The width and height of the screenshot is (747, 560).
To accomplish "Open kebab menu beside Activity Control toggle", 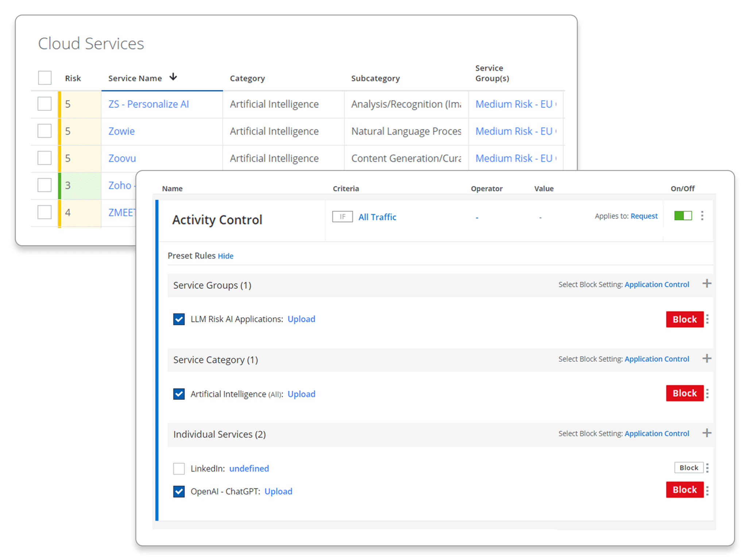I will click(x=702, y=216).
